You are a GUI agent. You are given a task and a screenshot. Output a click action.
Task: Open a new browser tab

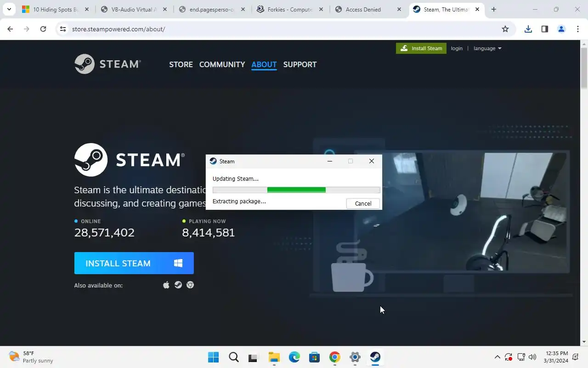494,9
